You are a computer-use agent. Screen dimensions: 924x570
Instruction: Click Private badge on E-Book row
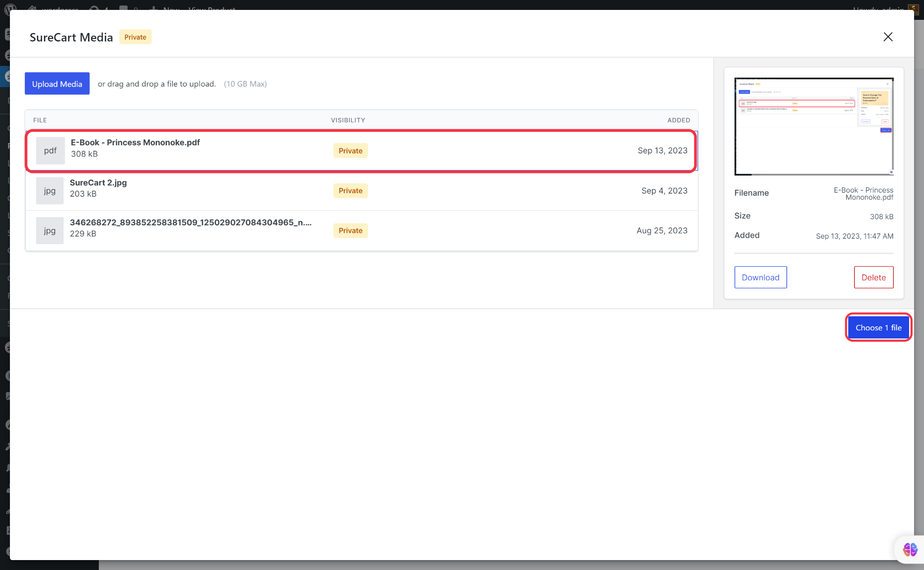tap(350, 151)
